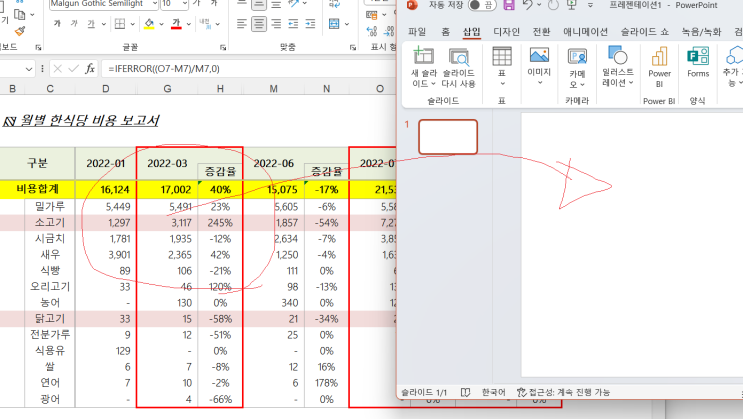Apply the red font color in Excel

pyautogui.click(x=176, y=24)
